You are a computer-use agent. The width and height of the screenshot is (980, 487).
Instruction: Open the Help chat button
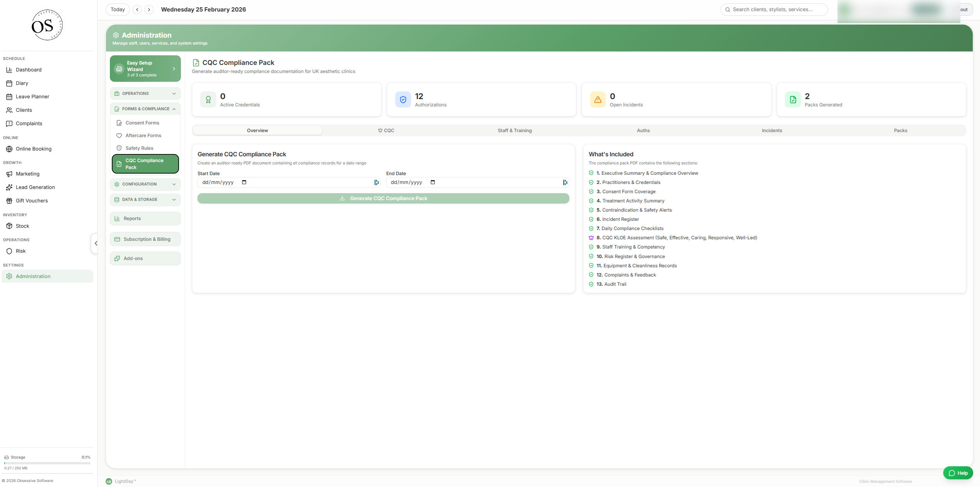click(958, 473)
